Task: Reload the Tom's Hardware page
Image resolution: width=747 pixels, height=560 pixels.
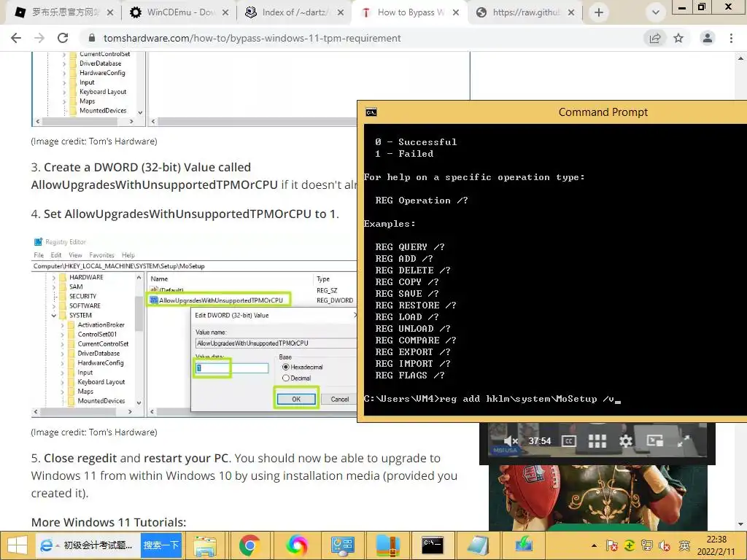Action: (x=63, y=38)
